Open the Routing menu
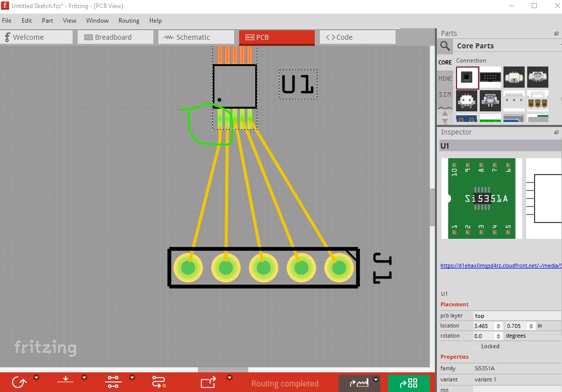562x392 pixels. point(129,21)
